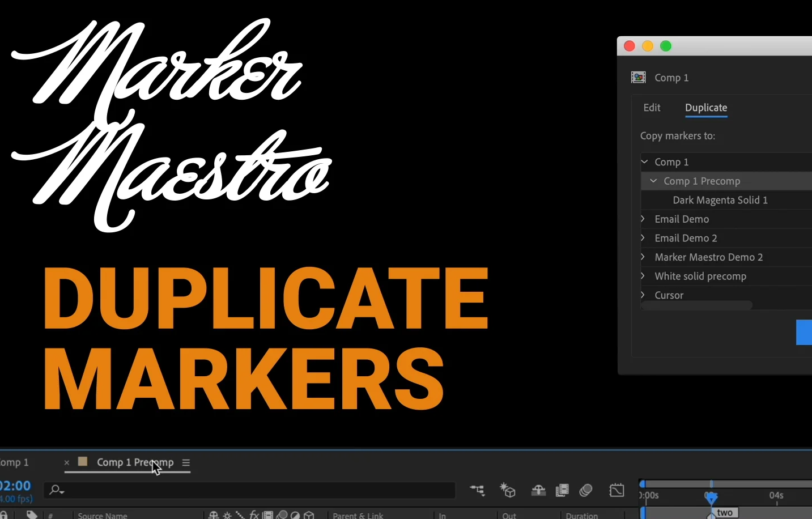
Task: Click the Lock column header icon
Action: click(x=3, y=515)
